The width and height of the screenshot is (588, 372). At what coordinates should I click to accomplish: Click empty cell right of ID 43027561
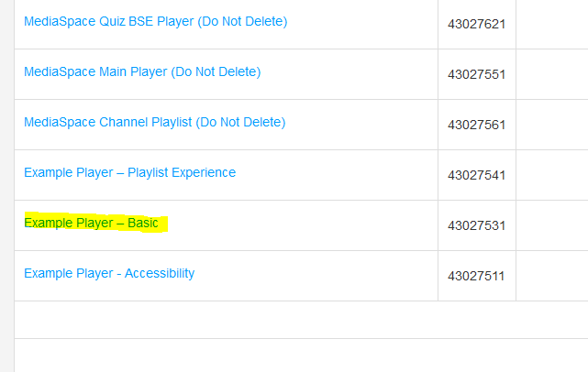[x=552, y=125]
